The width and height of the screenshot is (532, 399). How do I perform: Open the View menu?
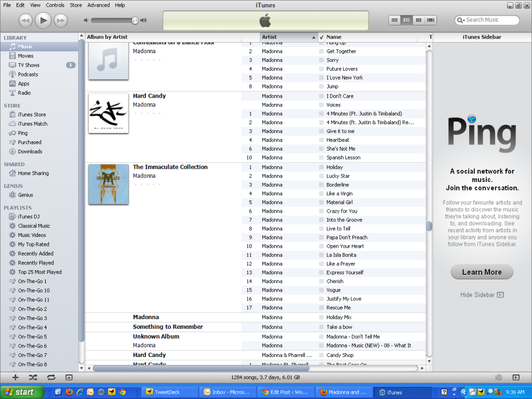pos(35,5)
